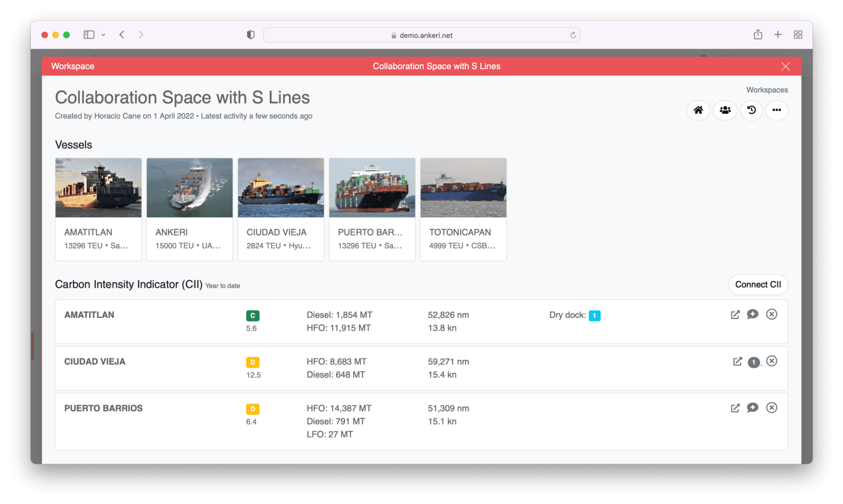Click the HFO: 14,387 MT value
Image resolution: width=843 pixels, height=504 pixels.
coord(339,408)
